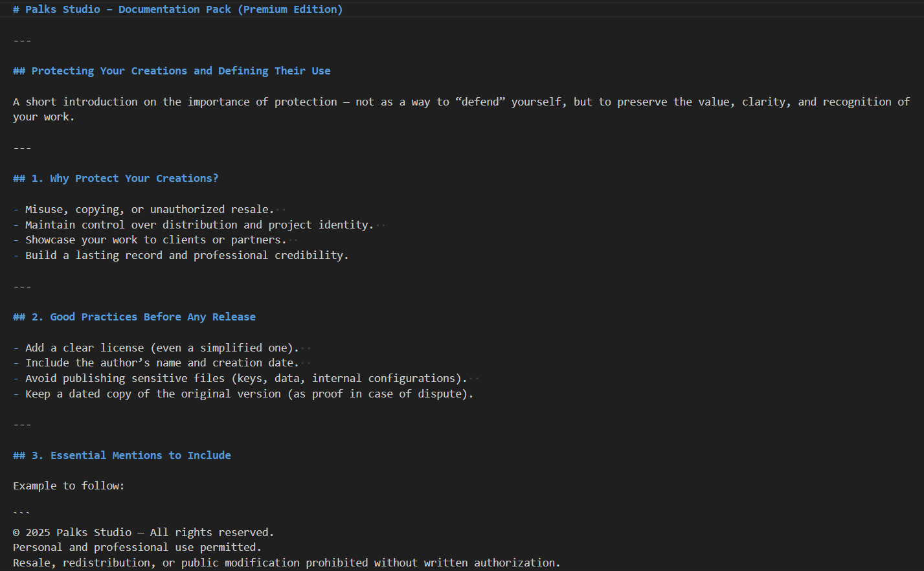Click the "Avoid publishing sensitive files" bullet line
924x571 pixels.
[x=246, y=379]
